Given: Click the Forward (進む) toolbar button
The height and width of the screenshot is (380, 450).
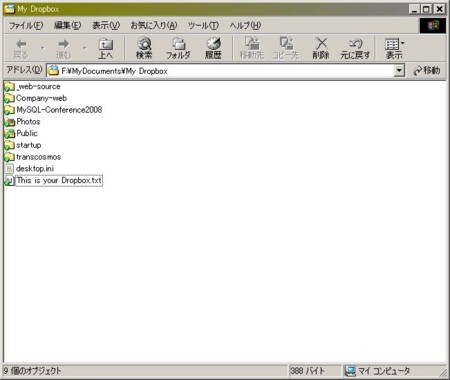Looking at the screenshot, I should (63, 49).
